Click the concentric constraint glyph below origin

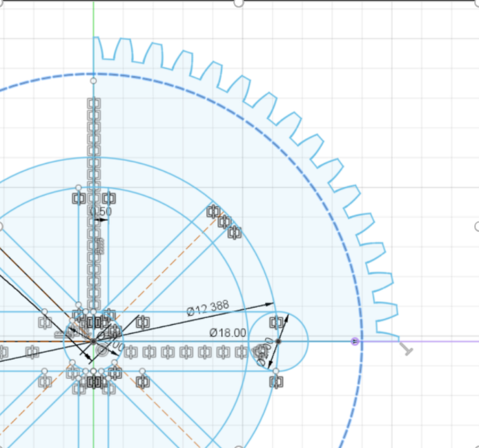(102, 351)
